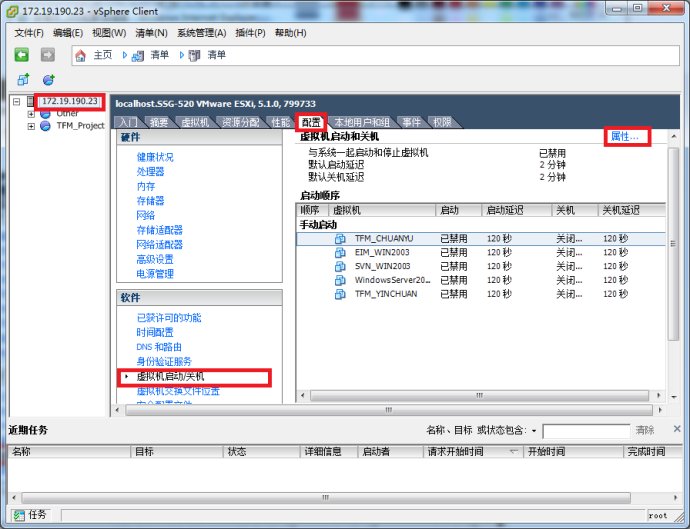
Task: Select the 配置 tab
Action: click(x=311, y=122)
